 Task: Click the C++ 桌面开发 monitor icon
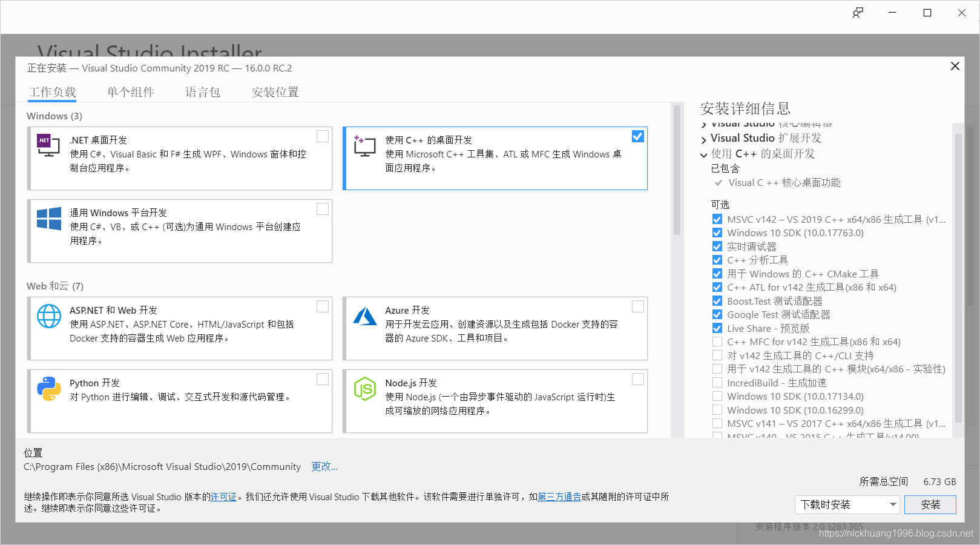(364, 147)
